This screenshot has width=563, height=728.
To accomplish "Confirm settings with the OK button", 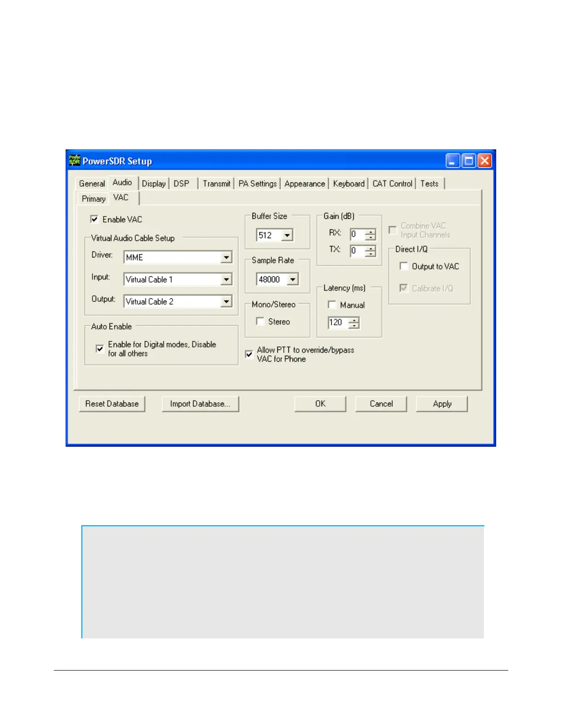I will [x=320, y=404].
